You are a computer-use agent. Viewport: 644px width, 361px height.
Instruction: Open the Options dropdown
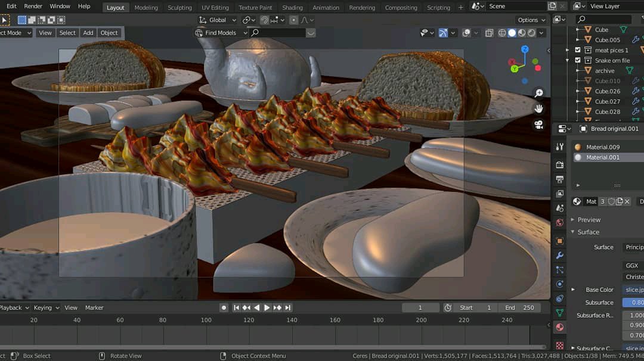[x=531, y=20]
